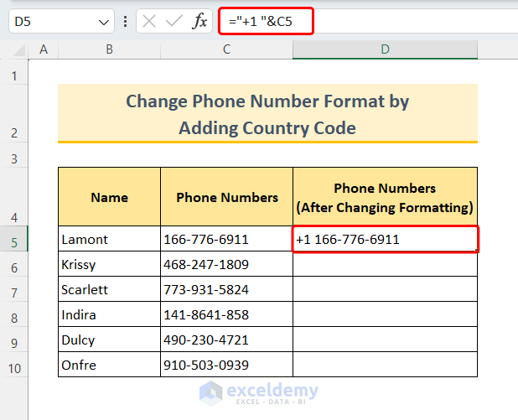Expand the Name Box dropdown arrow

103,23
